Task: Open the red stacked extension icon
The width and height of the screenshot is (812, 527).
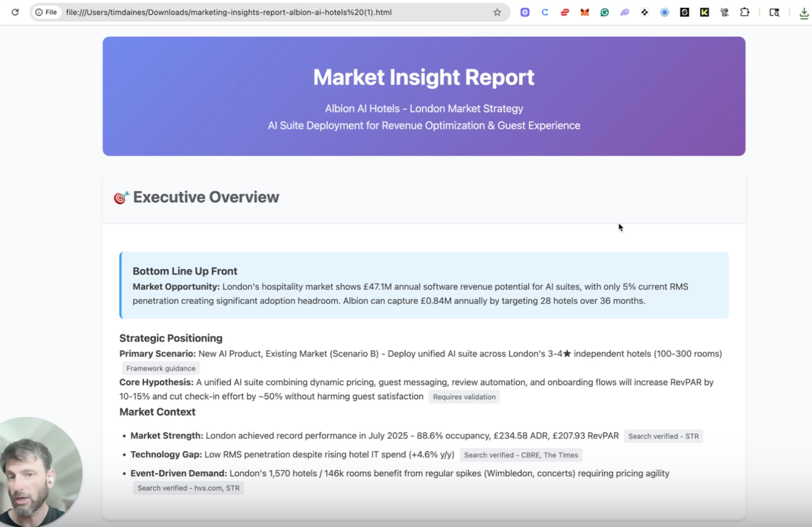Action: [x=565, y=12]
